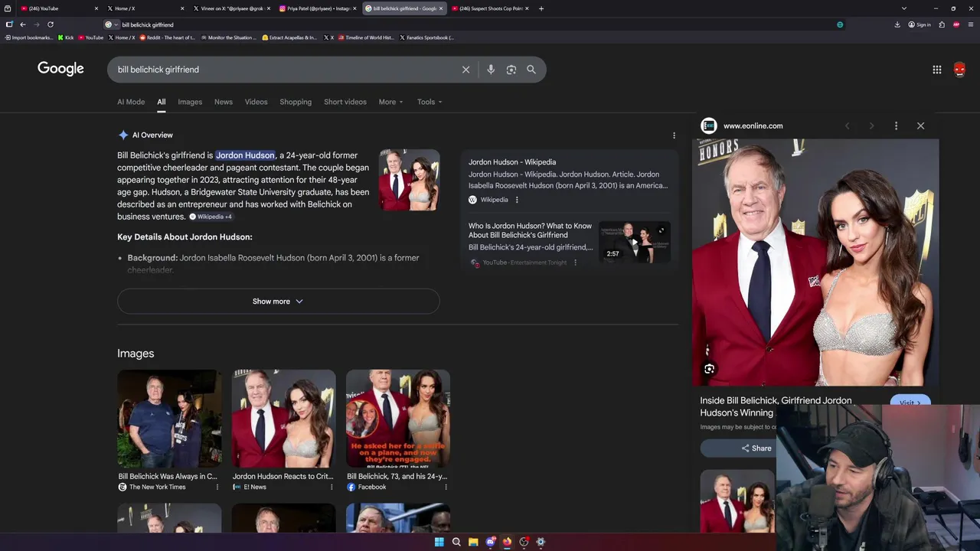Open search engine selector in address bar
Image resolution: width=980 pixels, height=551 pixels.
pos(111,24)
